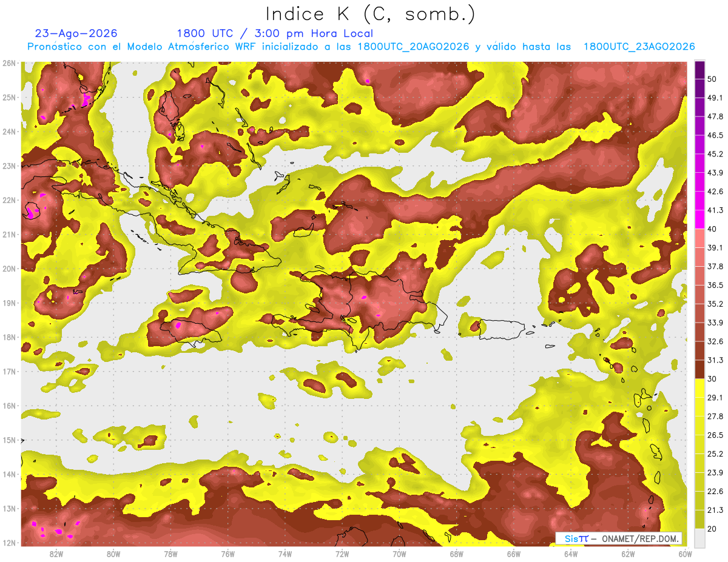The height and width of the screenshot is (562, 728).
Task: Click the colorbar value '50'
Action: [x=713, y=79]
